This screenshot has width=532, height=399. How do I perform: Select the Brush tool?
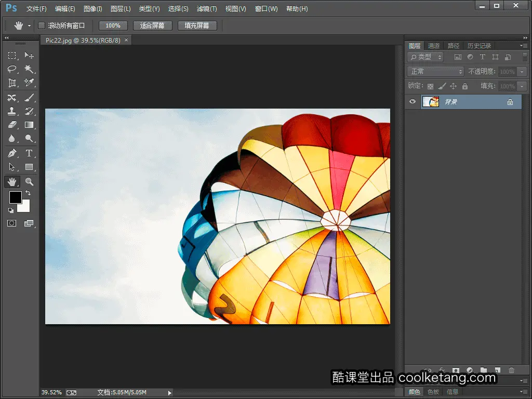click(29, 98)
